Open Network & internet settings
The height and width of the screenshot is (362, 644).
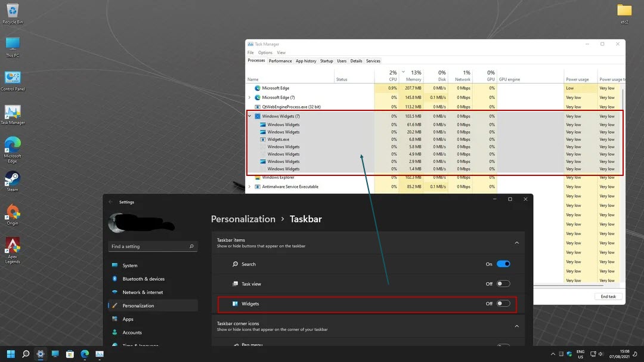click(x=153, y=292)
